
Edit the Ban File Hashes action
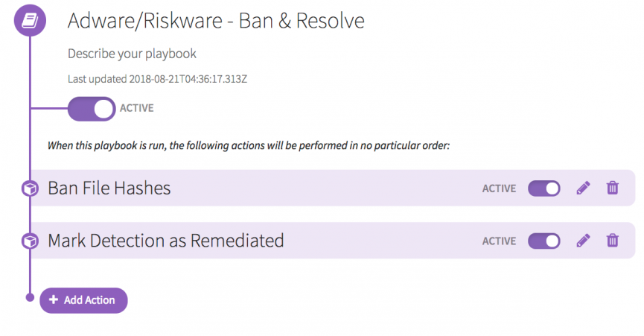583,188
